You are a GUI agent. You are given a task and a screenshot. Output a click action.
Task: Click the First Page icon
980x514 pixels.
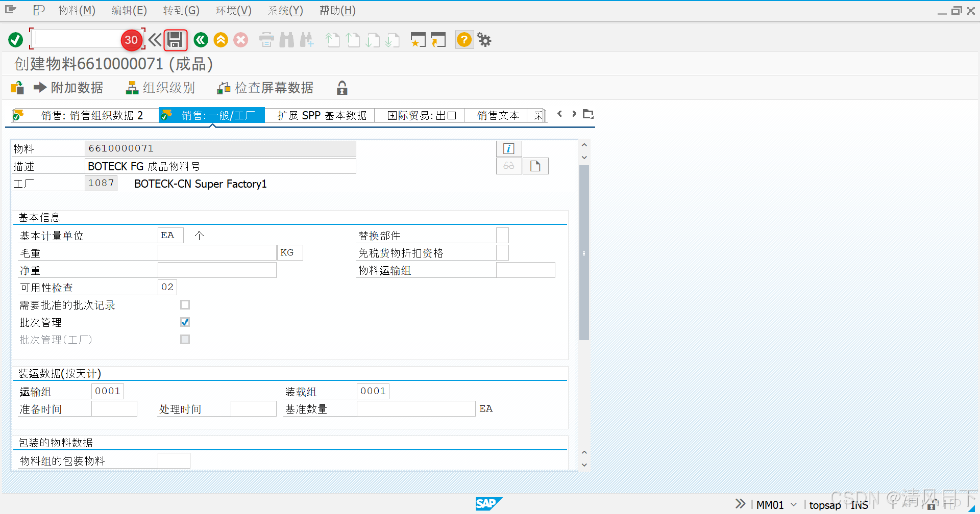(x=333, y=40)
